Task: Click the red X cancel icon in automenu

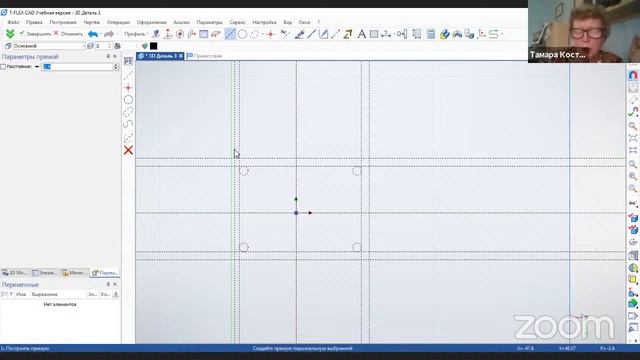Action: coord(128,150)
